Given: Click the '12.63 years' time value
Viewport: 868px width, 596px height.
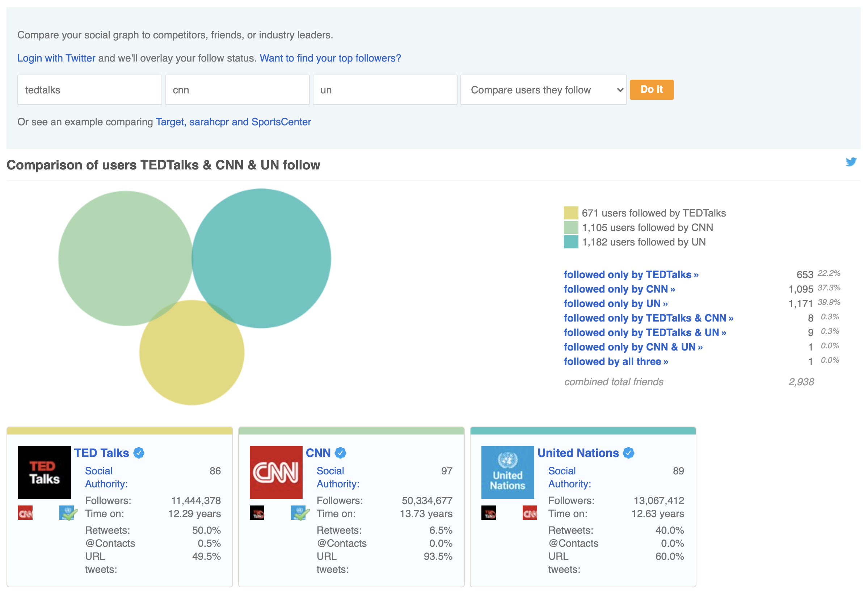Looking at the screenshot, I should point(658,514).
